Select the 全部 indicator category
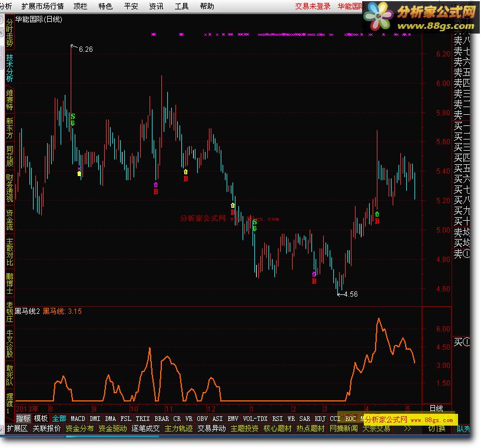This screenshot has height=448, width=481. point(59,419)
